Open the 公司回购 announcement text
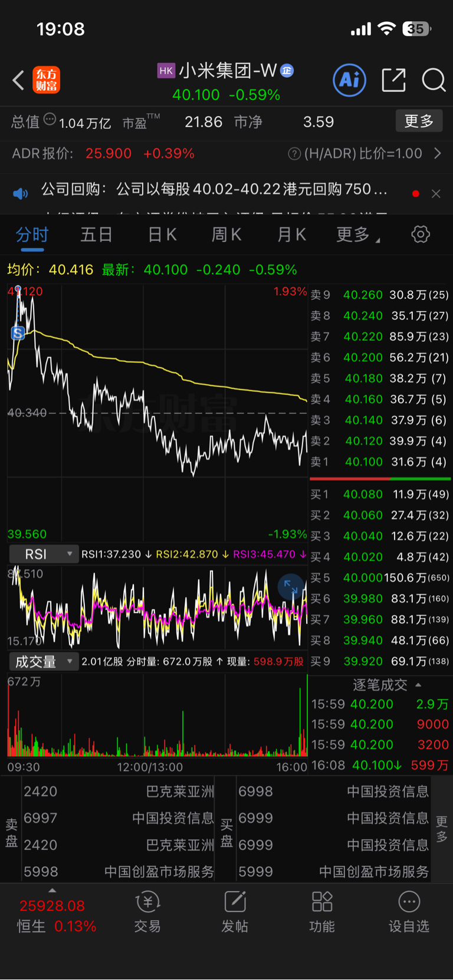453x980 pixels. [214, 189]
